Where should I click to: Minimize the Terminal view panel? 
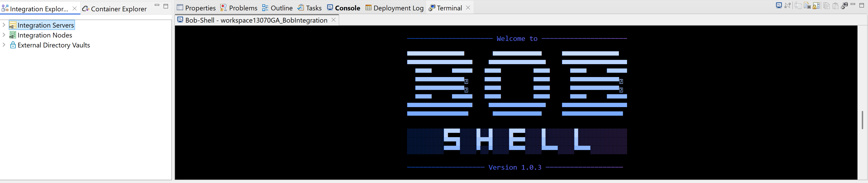pyautogui.click(x=853, y=4)
